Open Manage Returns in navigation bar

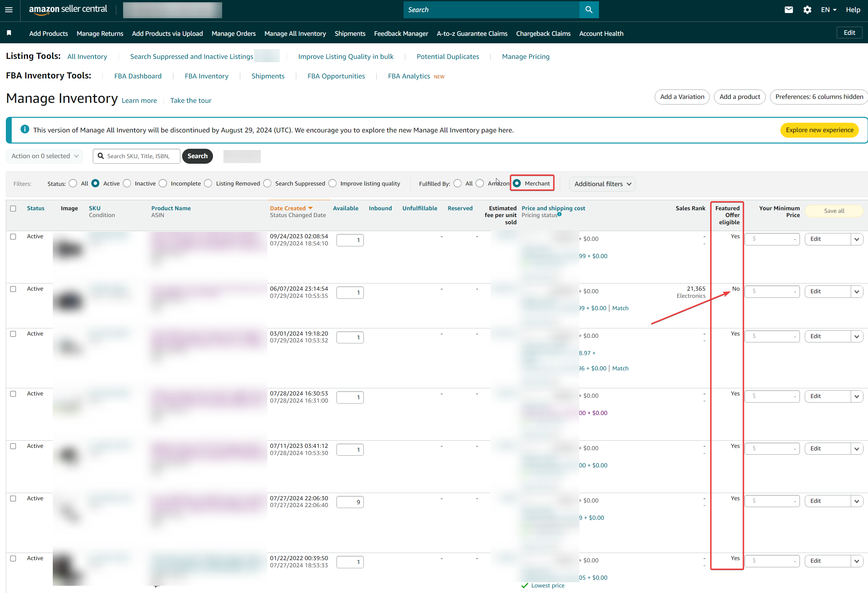coord(100,33)
